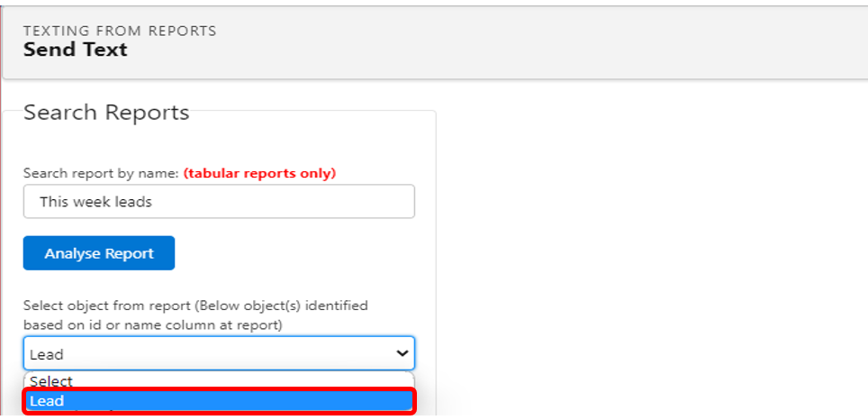This screenshot has height=420, width=868.
Task: Click the 'TEXTING FROM REPORTS' header label
Action: point(120,31)
